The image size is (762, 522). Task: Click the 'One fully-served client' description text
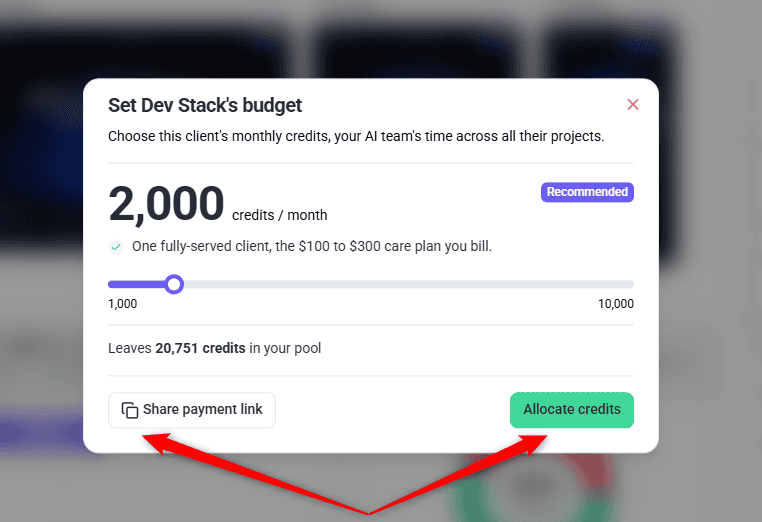[x=312, y=246]
